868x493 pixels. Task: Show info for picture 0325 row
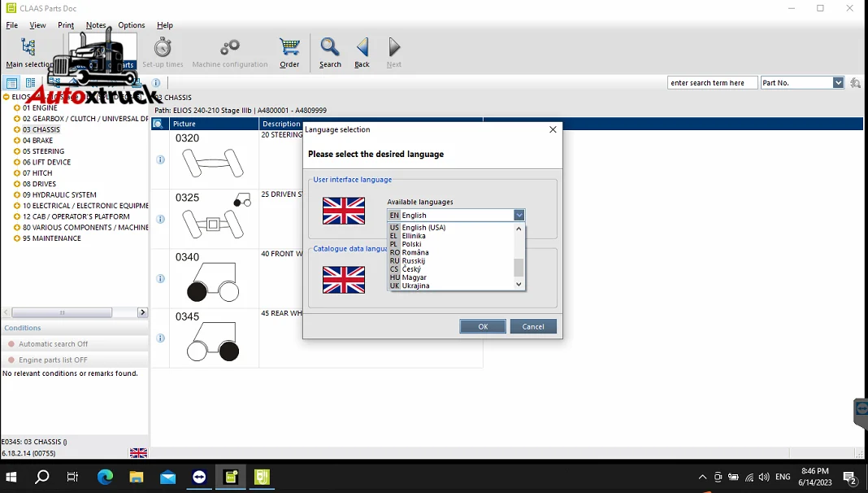pos(161,219)
